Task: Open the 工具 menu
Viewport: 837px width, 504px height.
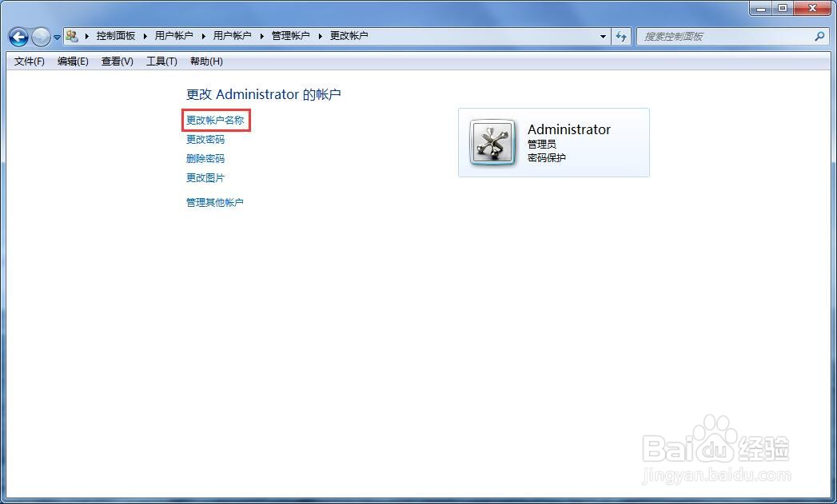Action: click(161, 61)
